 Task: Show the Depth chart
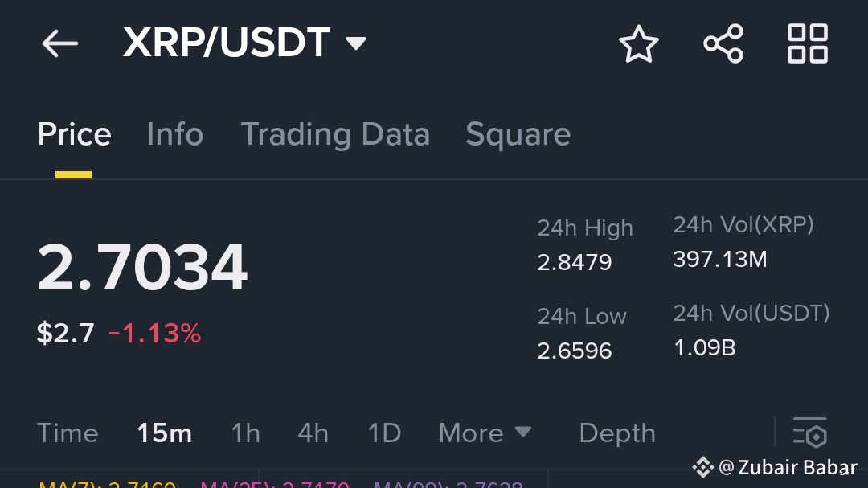pyautogui.click(x=617, y=433)
